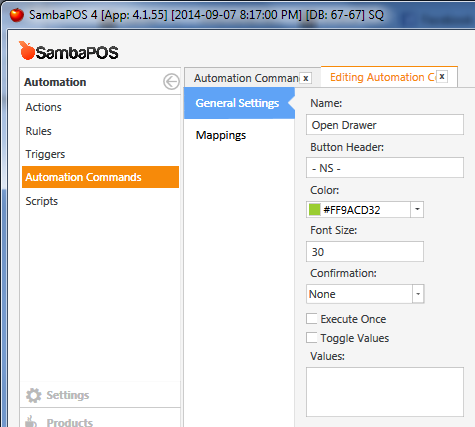
Task: Close the Editing Automation Command tab
Action: coord(442,76)
